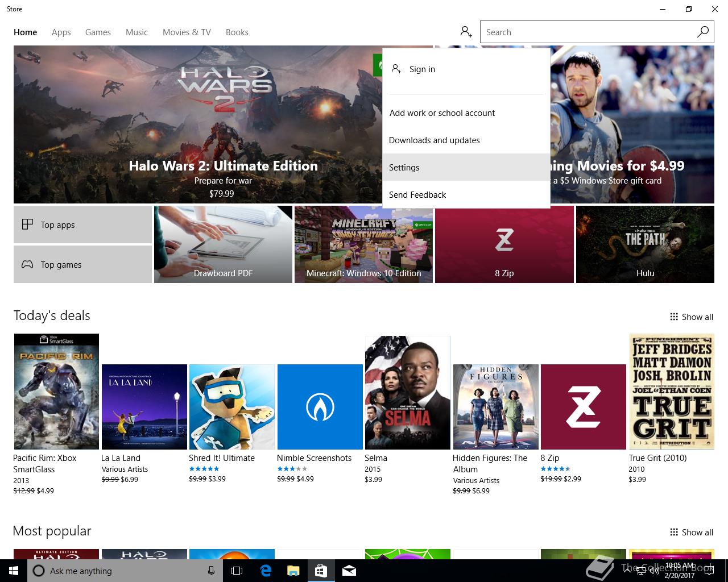Click the Pacific Rim: Xbox SmartGlass title
The width and height of the screenshot is (728, 582).
point(45,463)
